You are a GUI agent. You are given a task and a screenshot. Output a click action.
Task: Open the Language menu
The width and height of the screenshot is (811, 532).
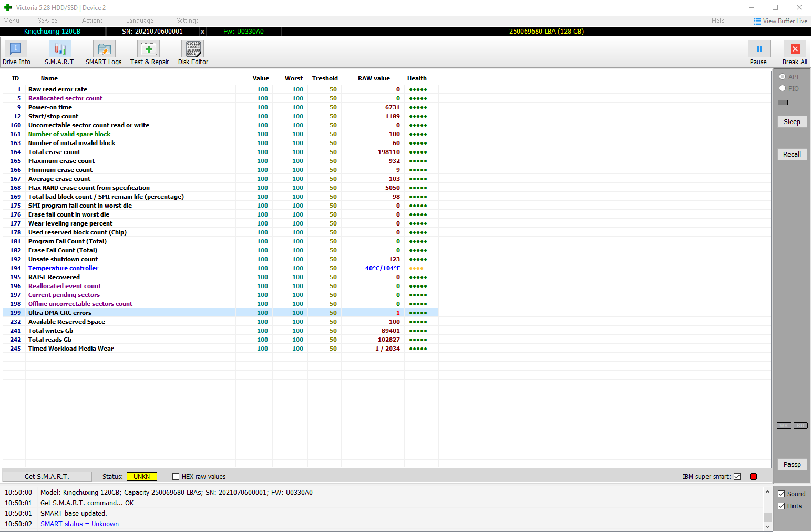[x=140, y=21]
